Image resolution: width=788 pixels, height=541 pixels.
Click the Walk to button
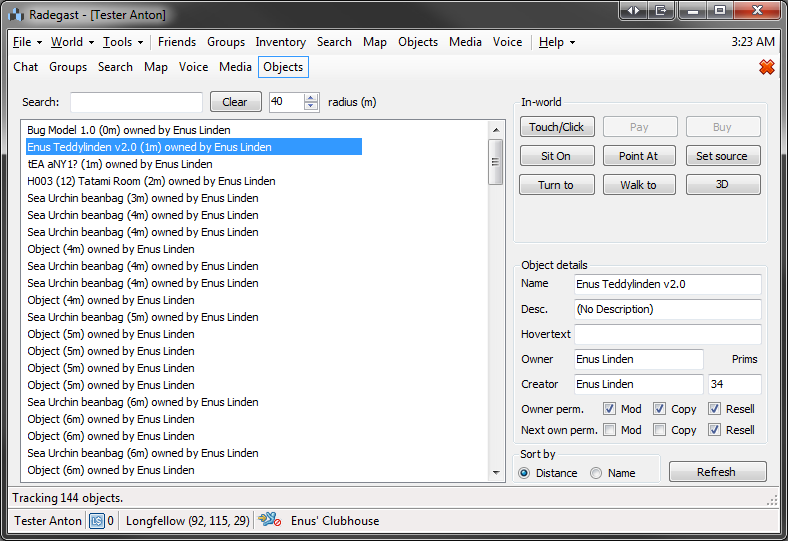639,185
